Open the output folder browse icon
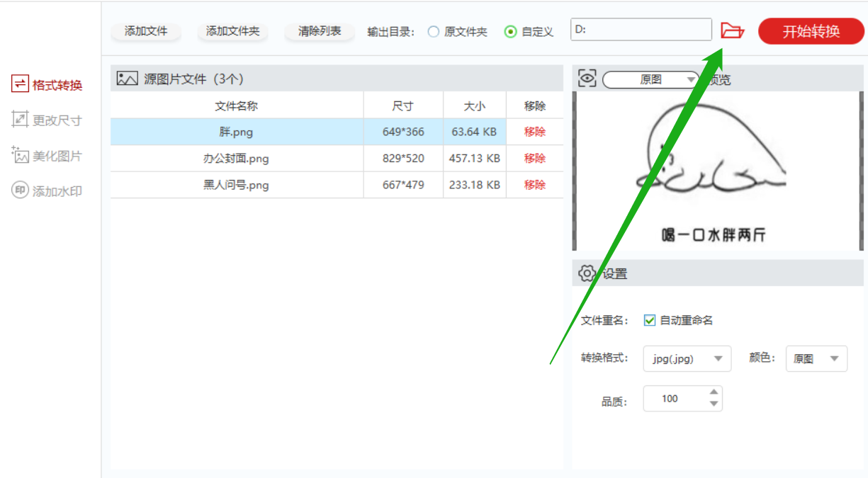Image resolution: width=868 pixels, height=478 pixels. (733, 30)
